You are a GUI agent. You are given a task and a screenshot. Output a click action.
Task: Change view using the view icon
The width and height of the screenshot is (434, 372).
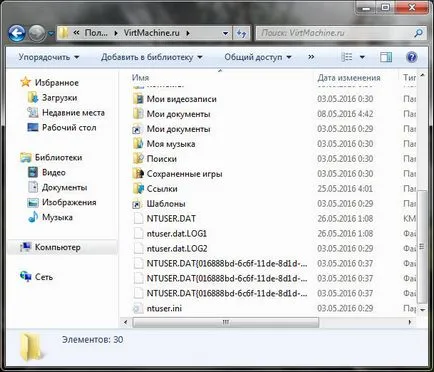coord(347,57)
